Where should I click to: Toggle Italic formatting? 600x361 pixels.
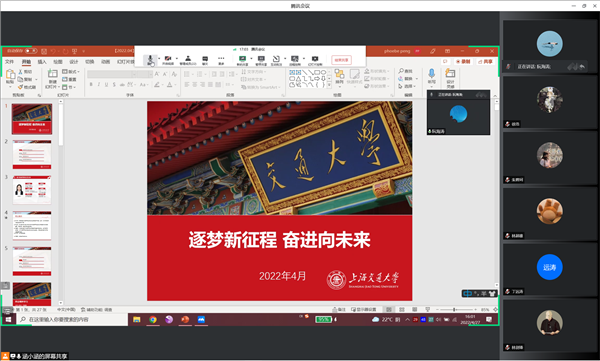[x=99, y=85]
